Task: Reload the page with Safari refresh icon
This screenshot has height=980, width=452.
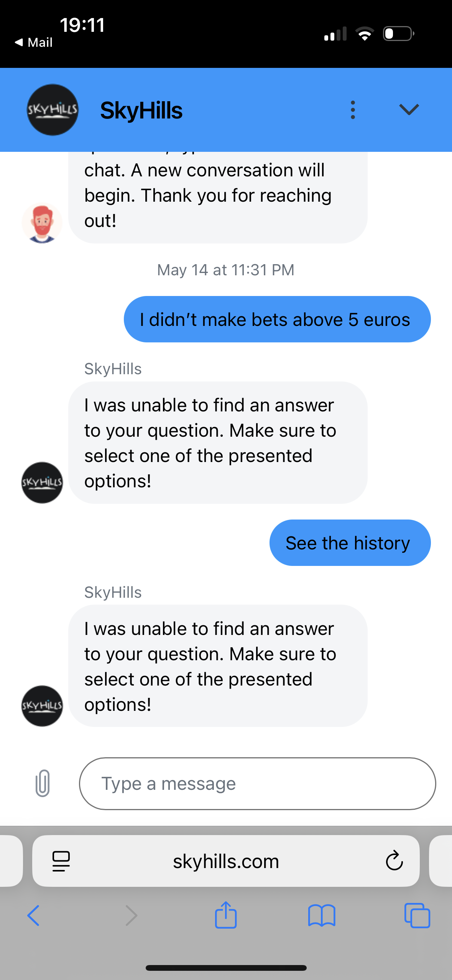Action: point(394,861)
